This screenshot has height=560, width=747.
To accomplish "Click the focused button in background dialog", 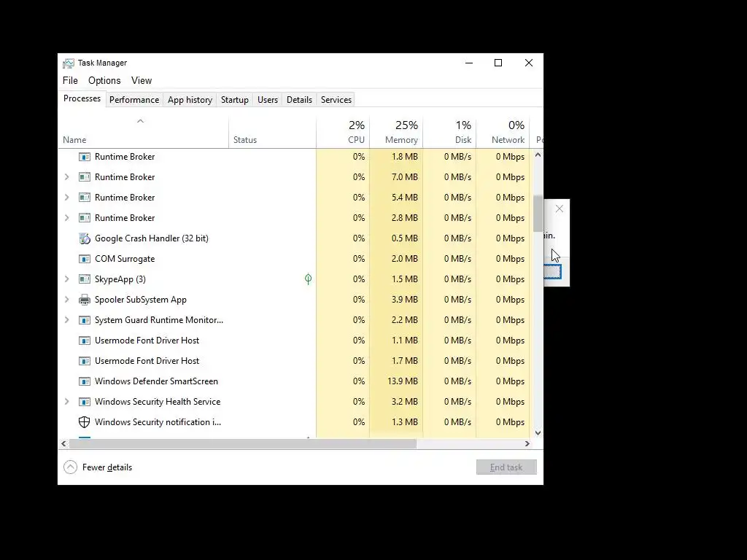I will coord(553,272).
